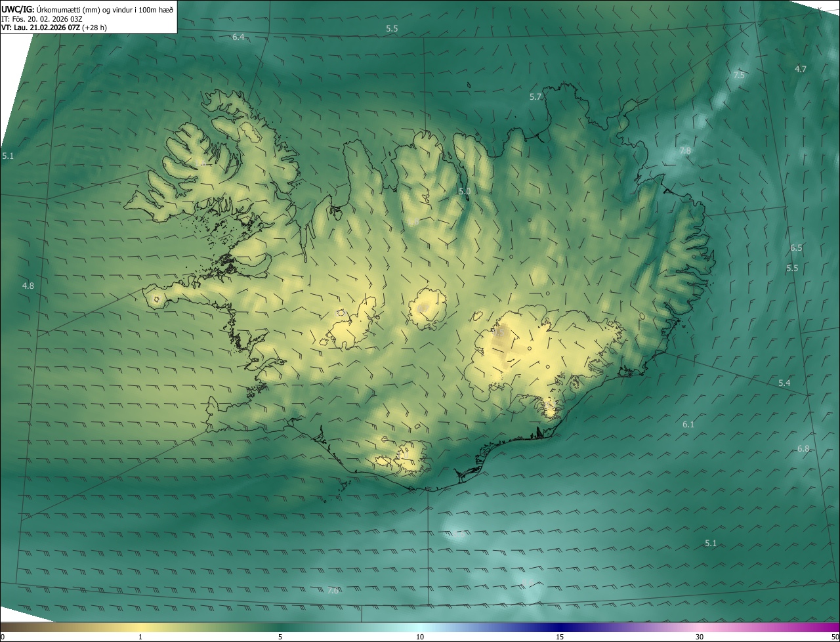Screen dimensions: 840x642
Task: Select the 7.5 value label
Action: pyautogui.click(x=739, y=75)
